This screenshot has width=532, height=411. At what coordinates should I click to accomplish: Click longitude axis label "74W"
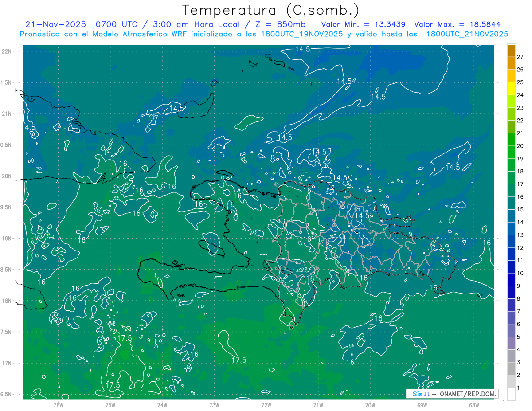(x=162, y=405)
